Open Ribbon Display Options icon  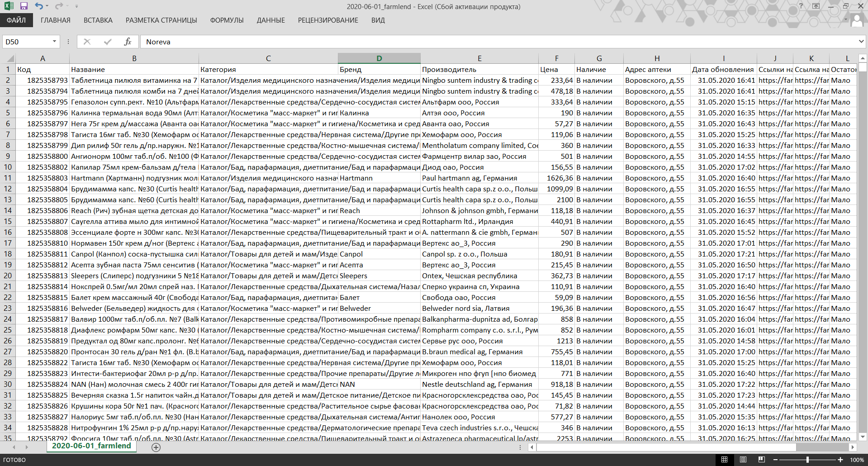point(816,6)
